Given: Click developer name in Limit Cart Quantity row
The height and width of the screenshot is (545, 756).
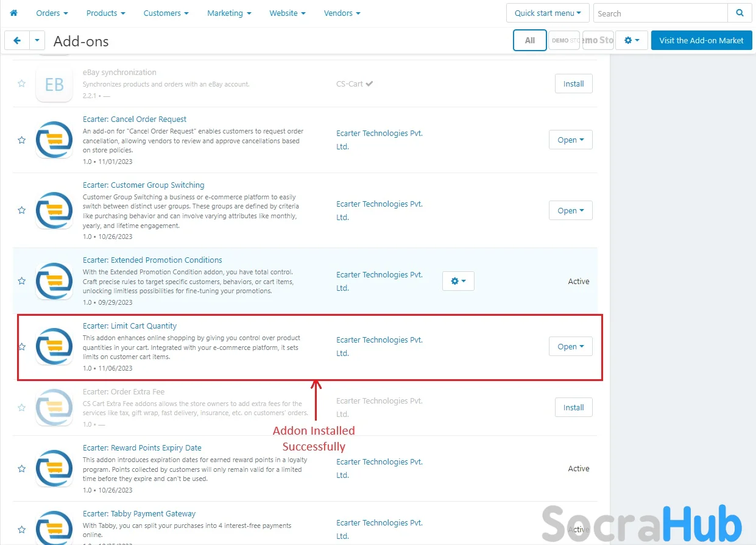Looking at the screenshot, I should 380,346.
